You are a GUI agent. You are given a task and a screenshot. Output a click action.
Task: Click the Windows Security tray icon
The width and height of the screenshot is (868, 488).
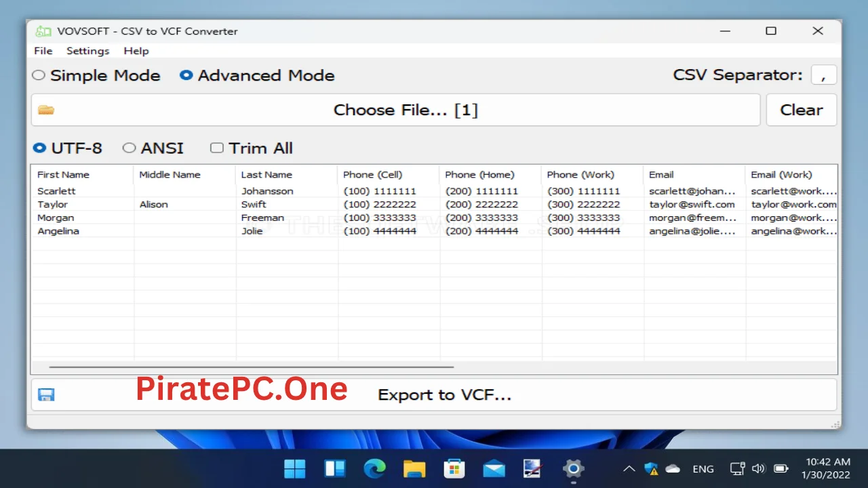click(x=651, y=468)
